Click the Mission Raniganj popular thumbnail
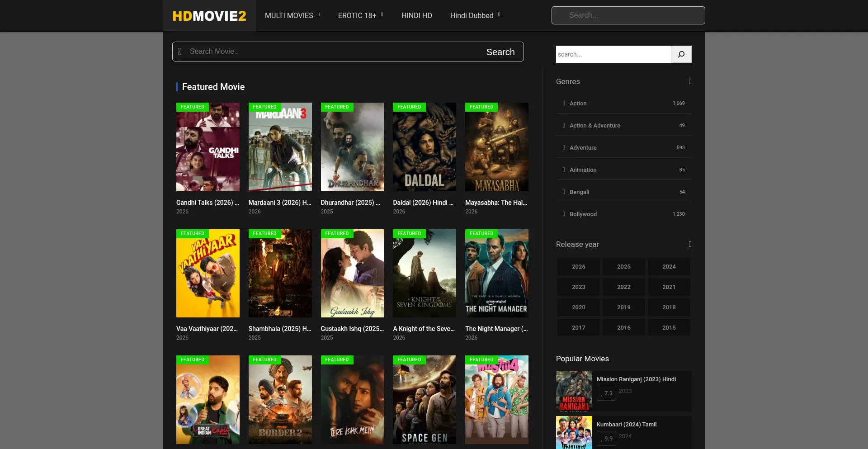This screenshot has width=868, height=449. pyautogui.click(x=574, y=391)
